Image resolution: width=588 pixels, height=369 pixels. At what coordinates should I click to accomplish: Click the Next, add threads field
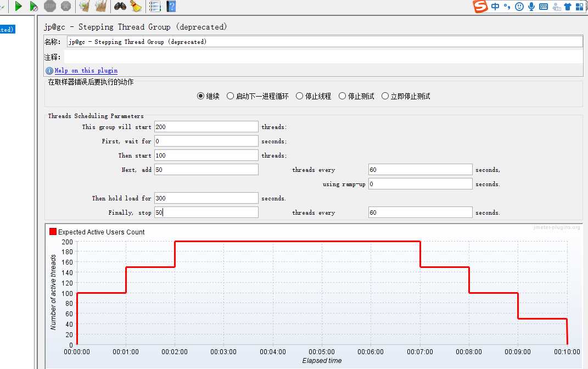click(x=206, y=170)
